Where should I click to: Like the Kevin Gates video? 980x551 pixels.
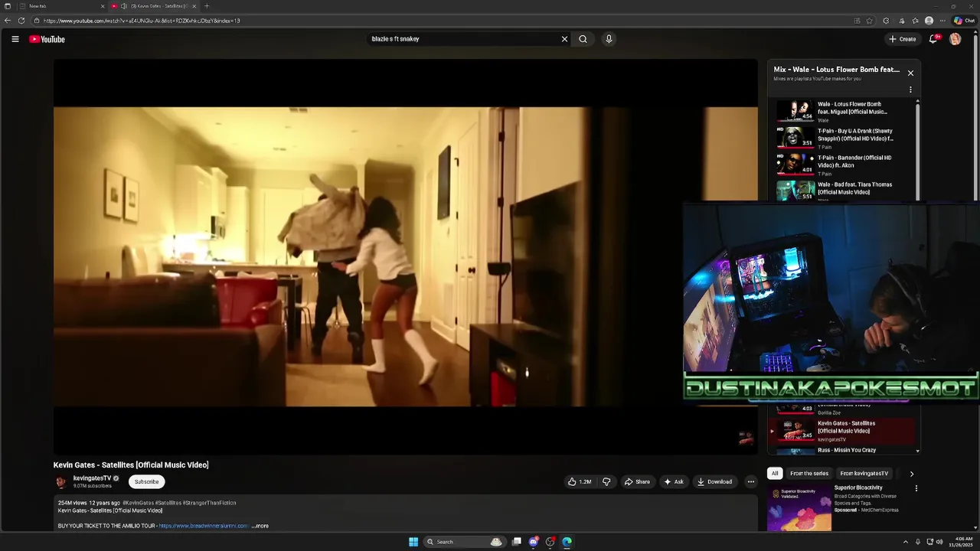pos(580,481)
